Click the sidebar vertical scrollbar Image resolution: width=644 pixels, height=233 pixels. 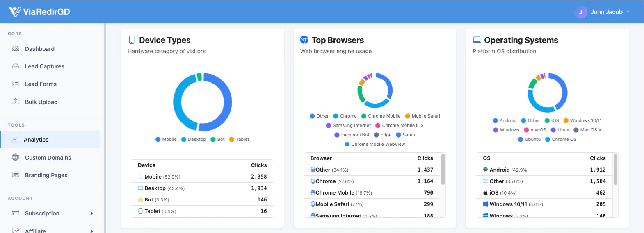[x=105, y=128]
